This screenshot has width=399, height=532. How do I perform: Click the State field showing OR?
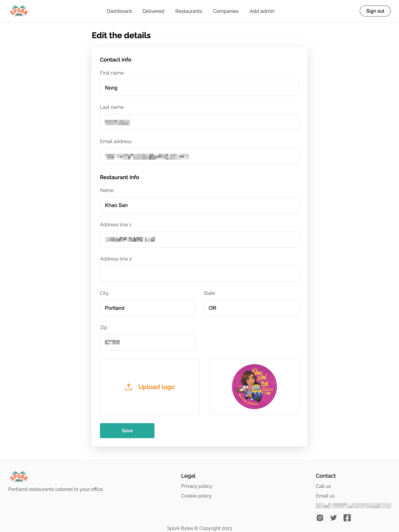tap(252, 308)
